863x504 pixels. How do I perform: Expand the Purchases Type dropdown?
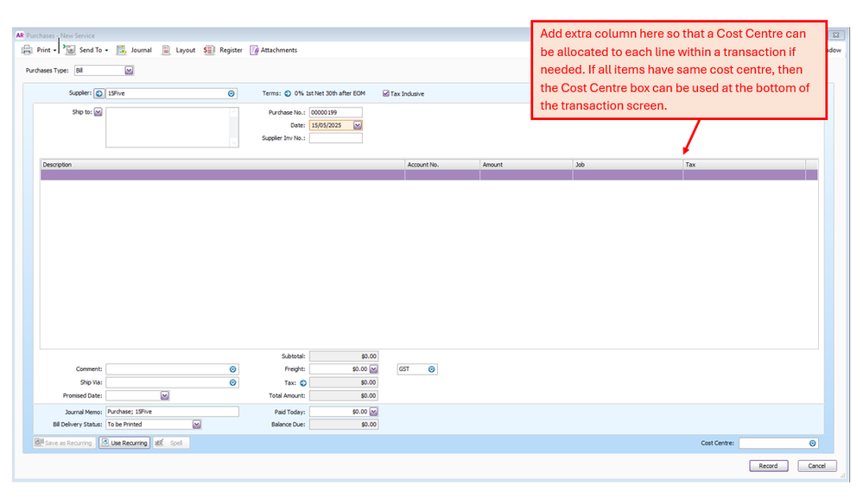[x=129, y=71]
